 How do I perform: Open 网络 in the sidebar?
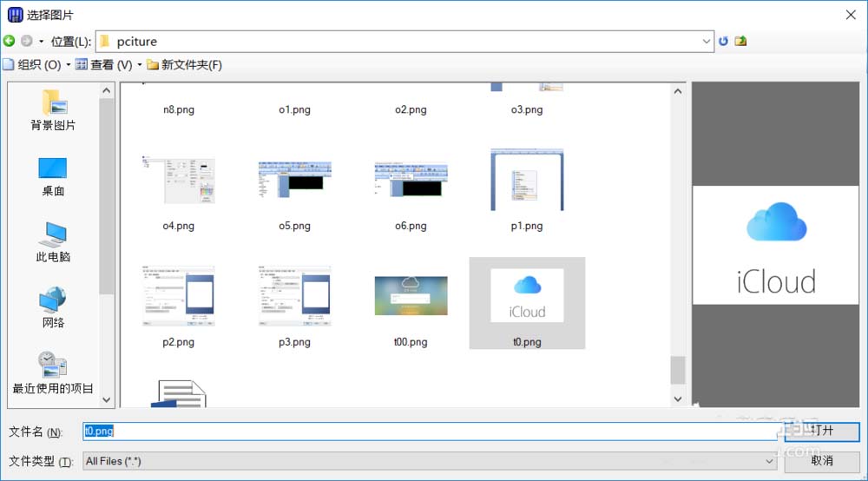tap(53, 307)
